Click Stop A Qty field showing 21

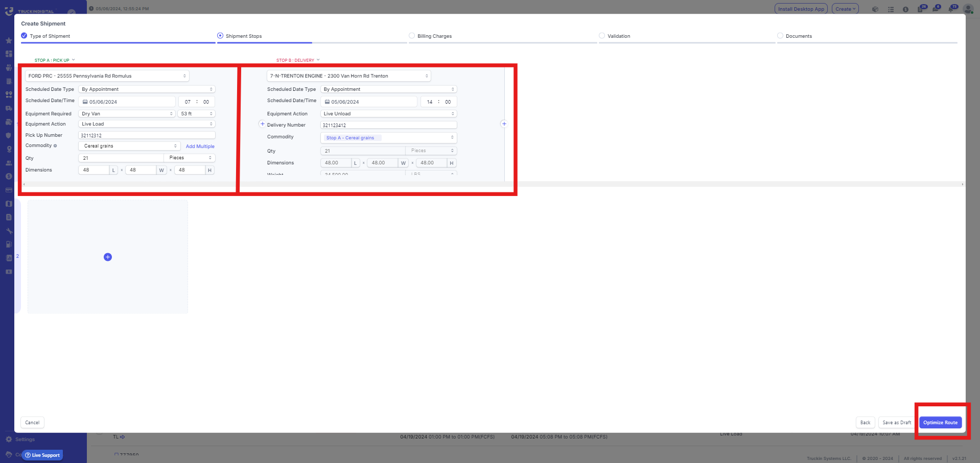(121, 158)
